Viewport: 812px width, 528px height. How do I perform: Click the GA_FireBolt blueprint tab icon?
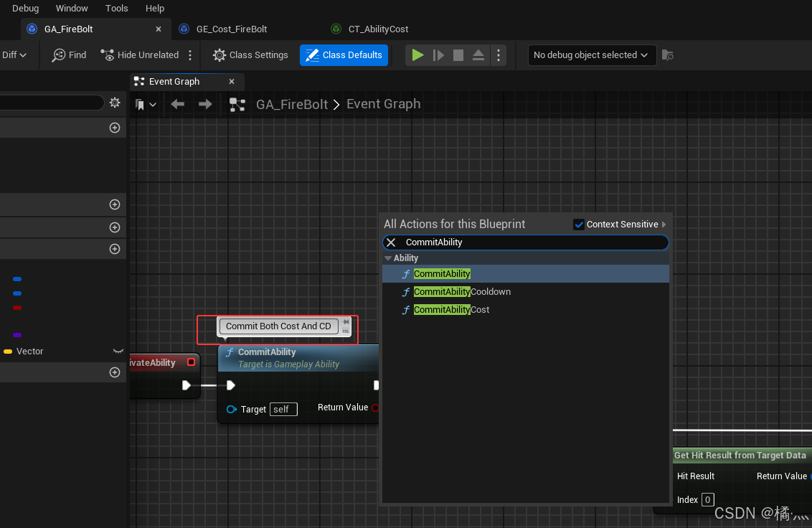tap(32, 29)
